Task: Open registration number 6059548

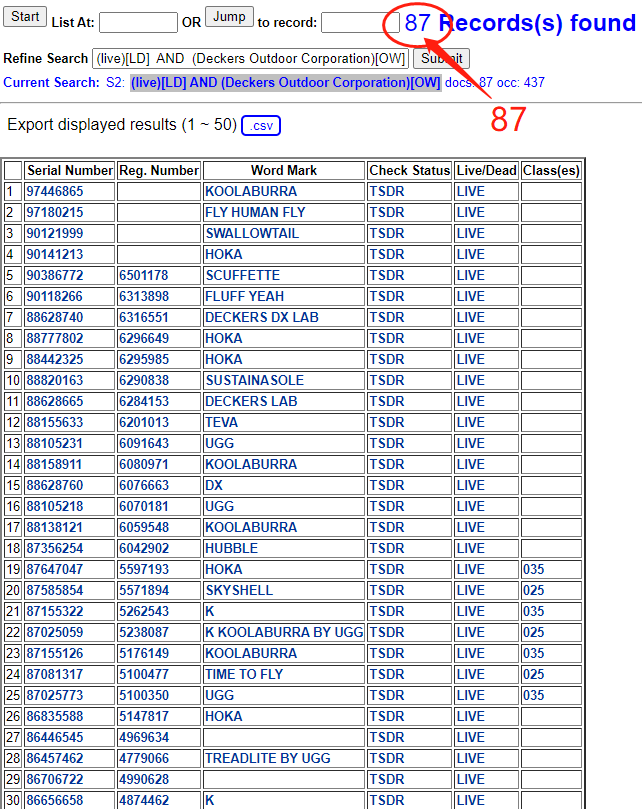Action: tap(143, 527)
